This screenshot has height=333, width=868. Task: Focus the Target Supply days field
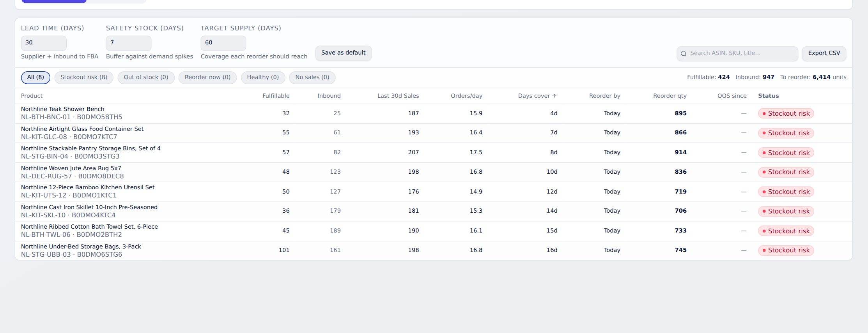[x=223, y=43]
